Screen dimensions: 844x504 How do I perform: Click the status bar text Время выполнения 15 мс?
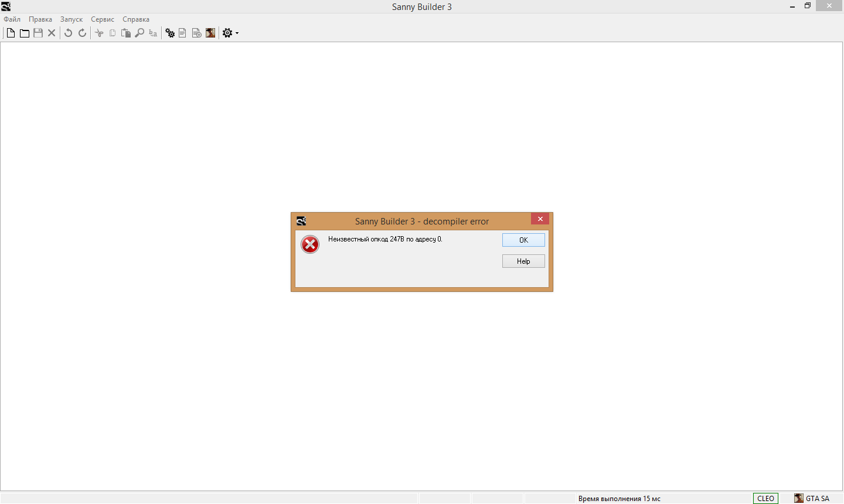click(619, 499)
